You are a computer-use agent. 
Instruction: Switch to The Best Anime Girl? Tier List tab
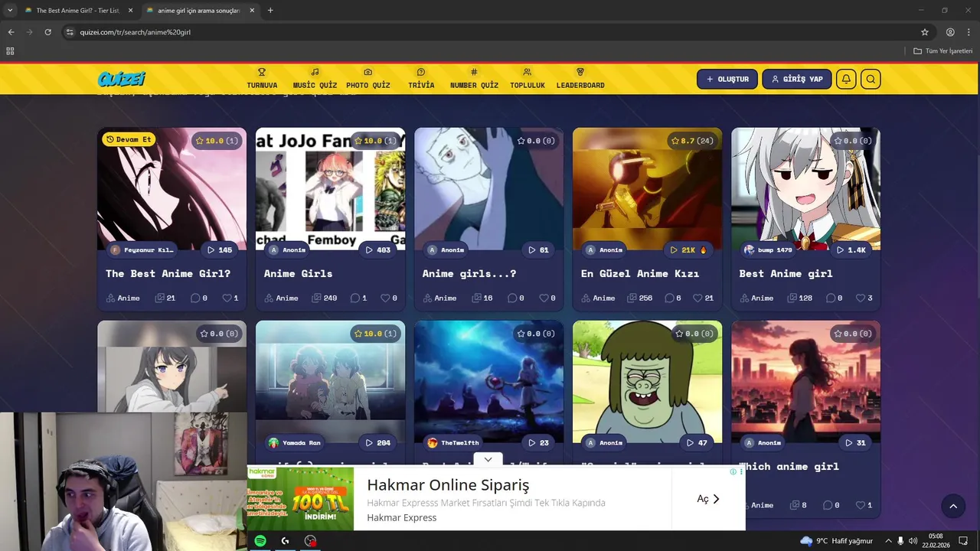[x=77, y=11]
